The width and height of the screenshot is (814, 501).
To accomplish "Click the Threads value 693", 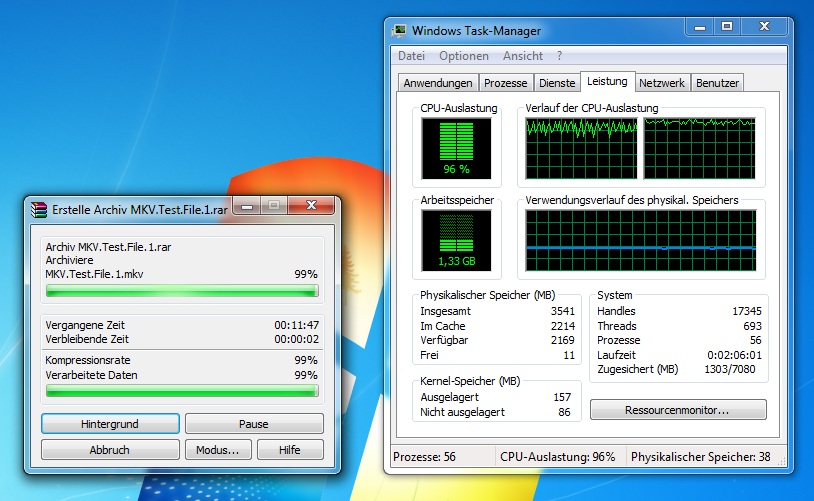I will pos(752,326).
